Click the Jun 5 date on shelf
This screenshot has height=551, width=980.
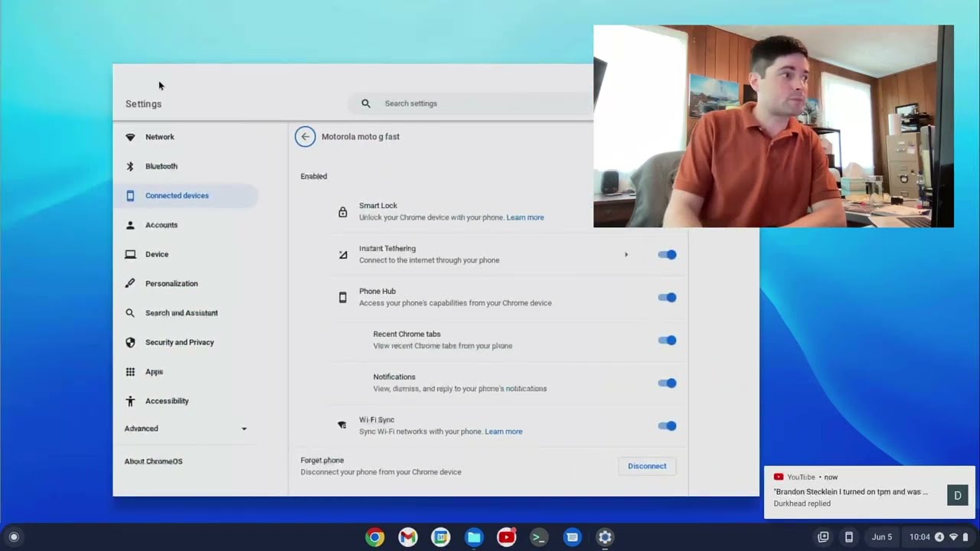[882, 537]
